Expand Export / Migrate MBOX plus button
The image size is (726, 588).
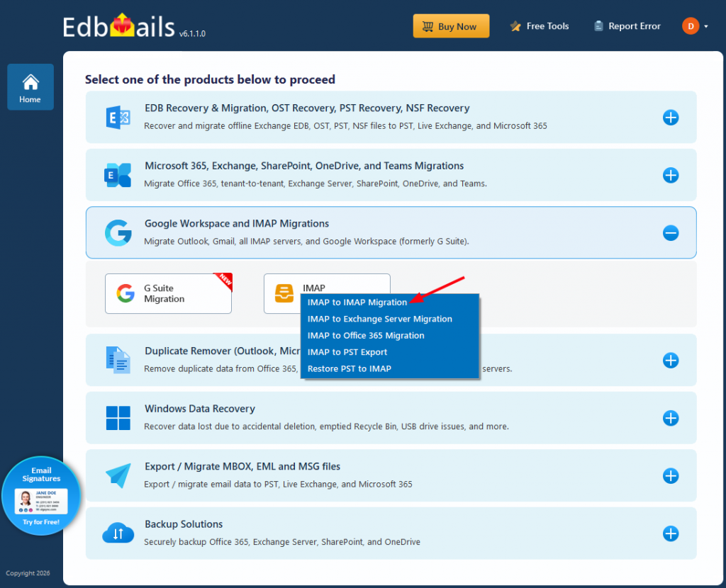point(671,475)
